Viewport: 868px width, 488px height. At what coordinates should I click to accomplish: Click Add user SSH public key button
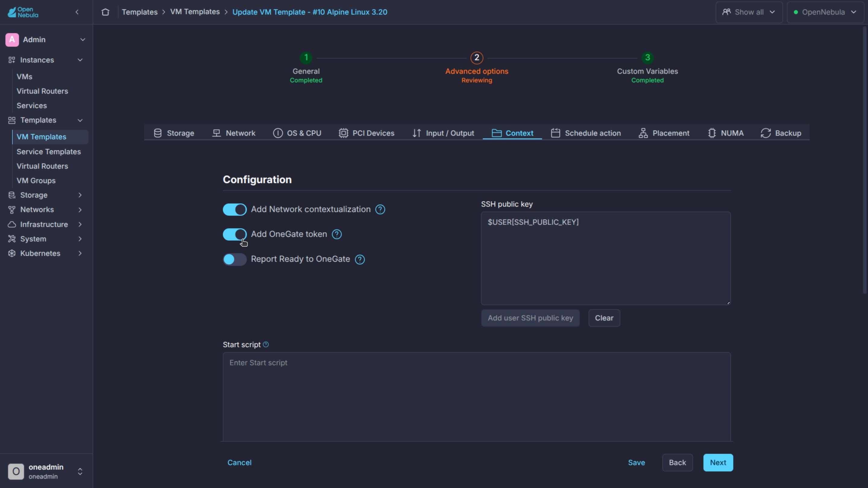[530, 318]
